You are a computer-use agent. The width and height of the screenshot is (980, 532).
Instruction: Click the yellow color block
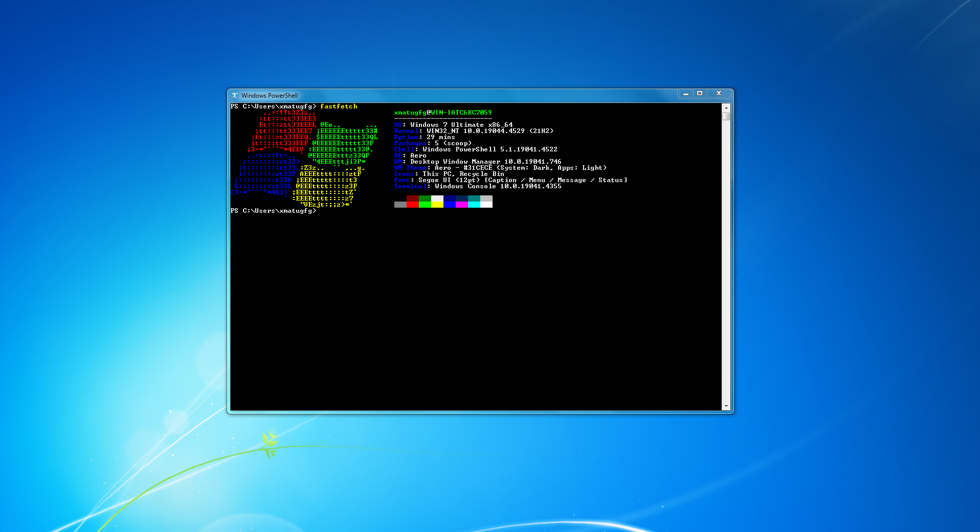point(437,205)
